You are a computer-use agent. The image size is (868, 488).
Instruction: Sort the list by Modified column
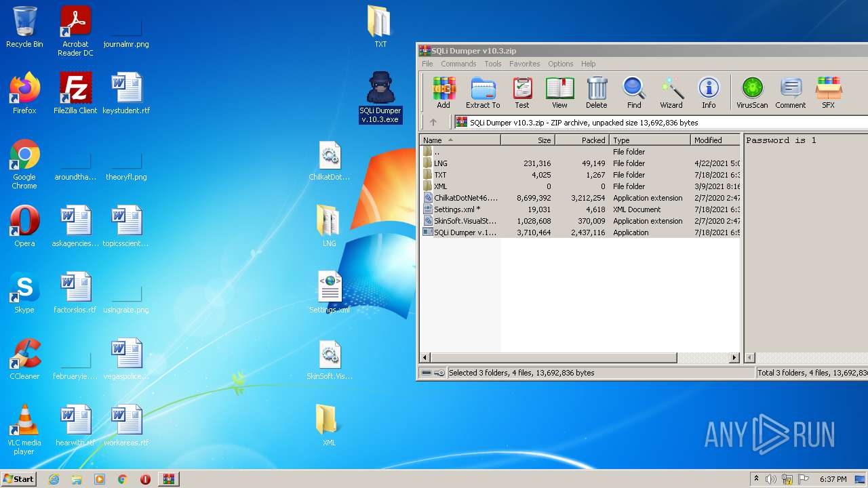[715, 140]
